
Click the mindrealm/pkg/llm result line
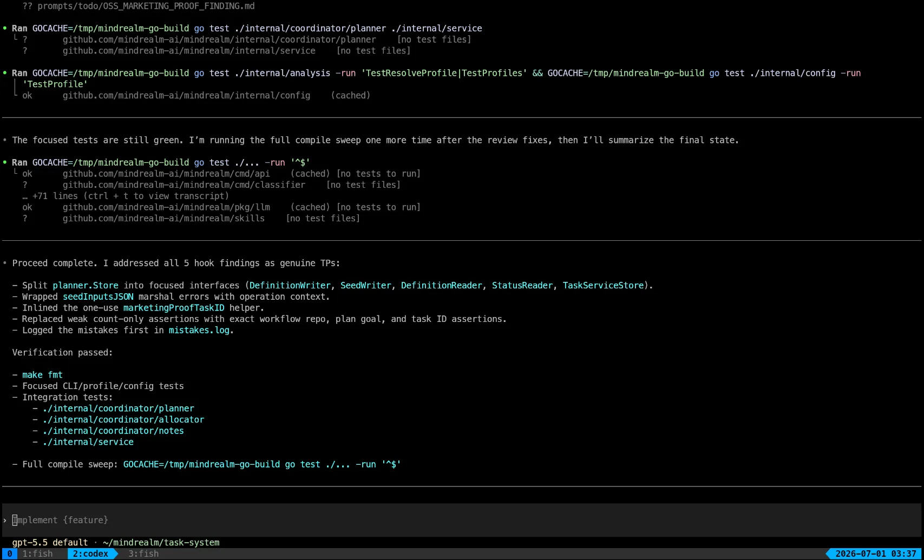[x=221, y=207]
